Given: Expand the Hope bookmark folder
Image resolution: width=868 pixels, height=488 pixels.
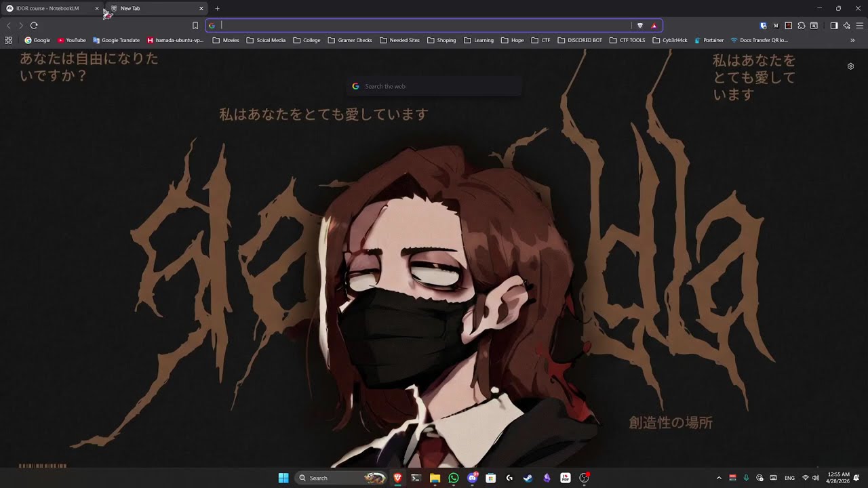Looking at the screenshot, I should (512, 40).
